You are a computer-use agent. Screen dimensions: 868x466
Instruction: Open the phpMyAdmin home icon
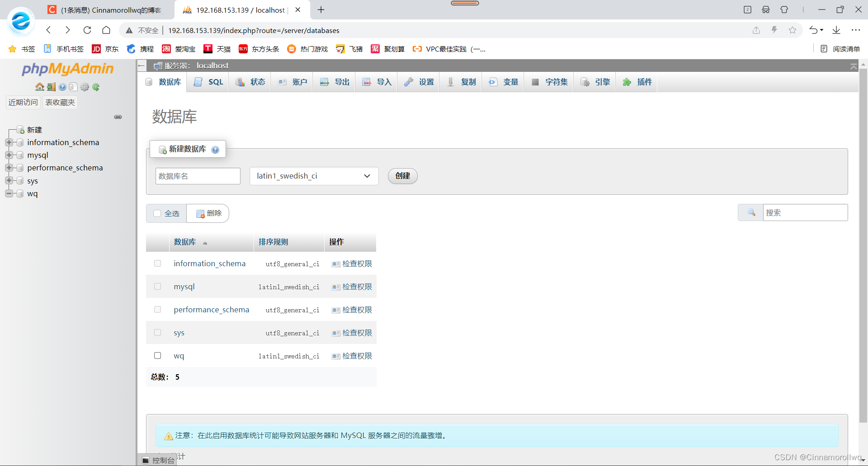40,87
